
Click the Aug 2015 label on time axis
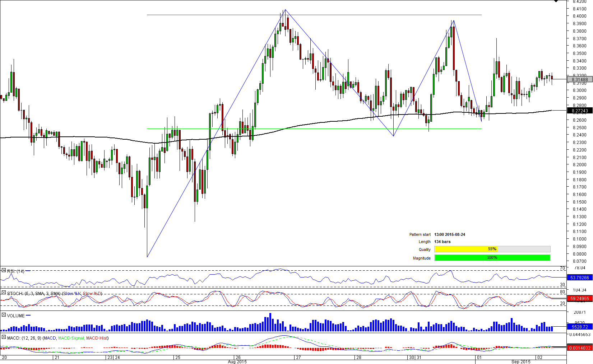[237, 361]
